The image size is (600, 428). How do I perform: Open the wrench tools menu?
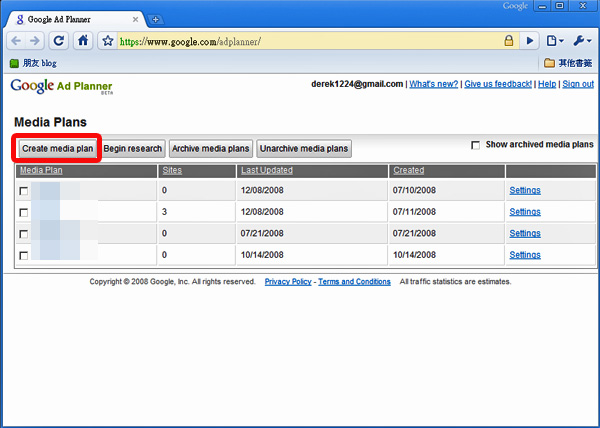coord(582,41)
